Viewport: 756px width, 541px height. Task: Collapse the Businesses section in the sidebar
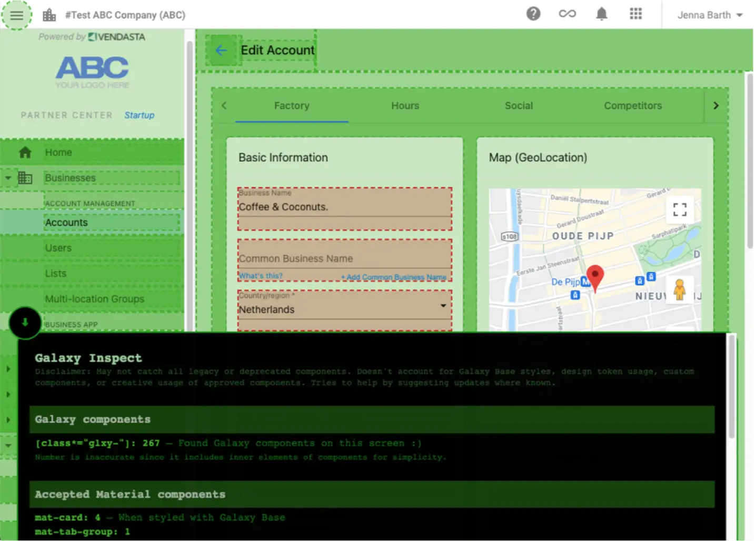[x=8, y=178]
